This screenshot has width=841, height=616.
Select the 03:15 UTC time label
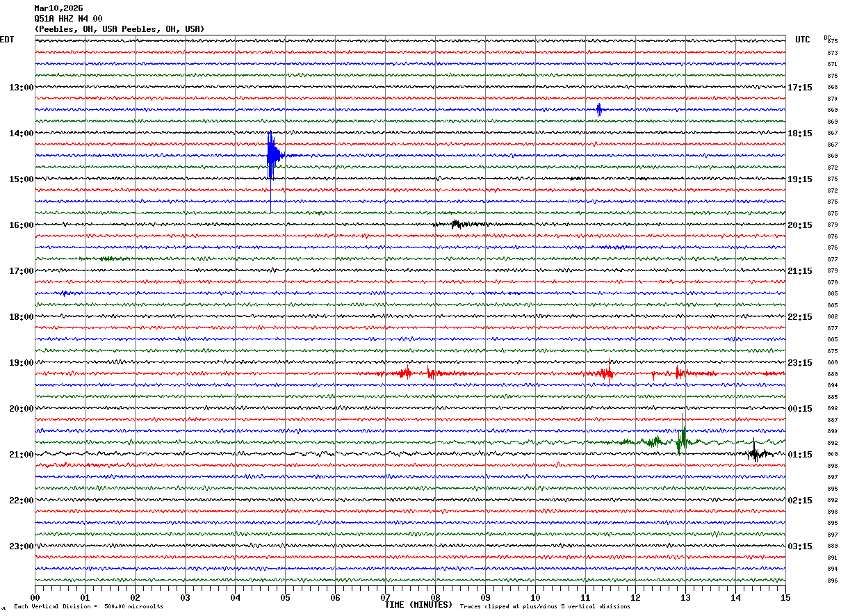click(x=799, y=546)
